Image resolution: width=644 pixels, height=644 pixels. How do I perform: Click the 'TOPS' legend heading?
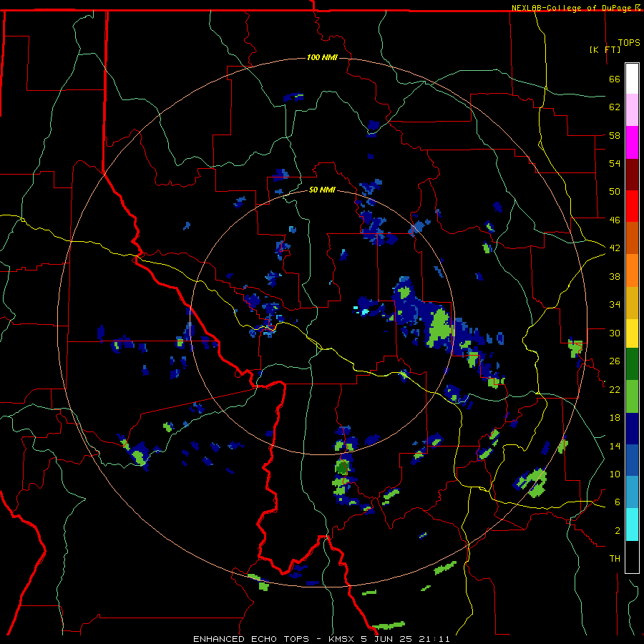(629, 42)
